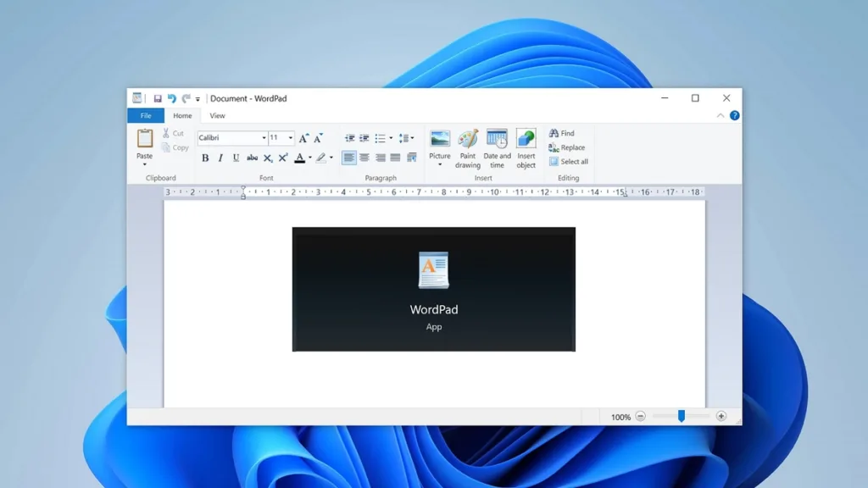Click Select all button
The image size is (868, 488).
[x=569, y=162]
